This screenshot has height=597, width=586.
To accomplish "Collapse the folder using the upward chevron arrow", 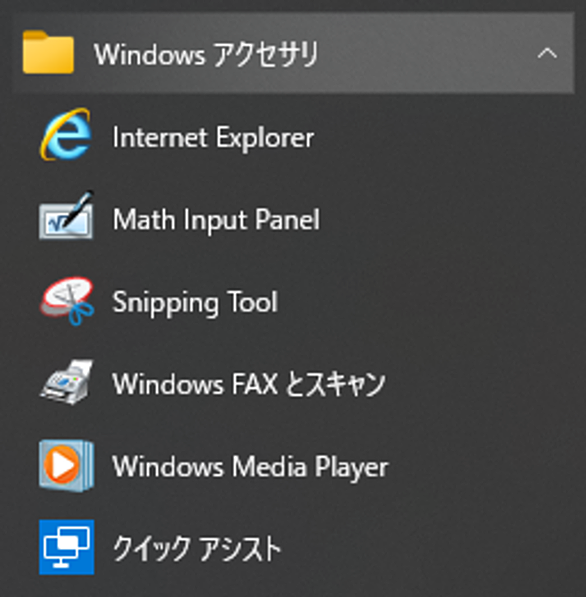I will click(547, 53).
